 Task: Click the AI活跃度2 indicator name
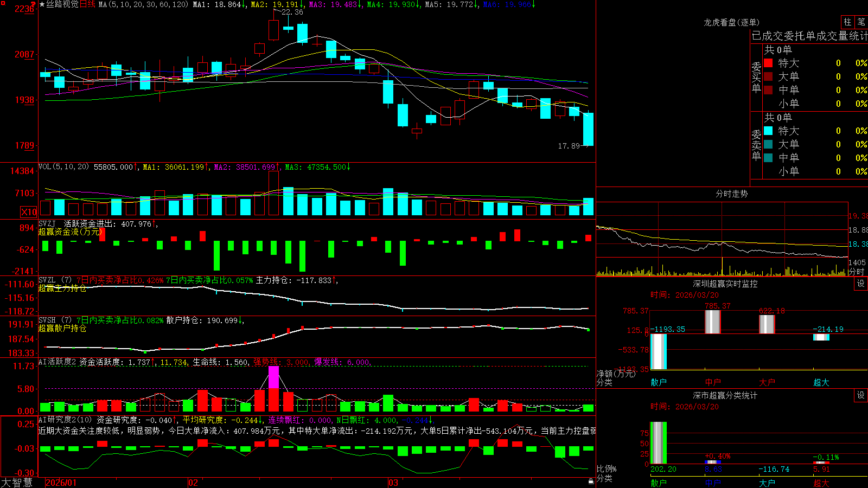pyautogui.click(x=58, y=362)
